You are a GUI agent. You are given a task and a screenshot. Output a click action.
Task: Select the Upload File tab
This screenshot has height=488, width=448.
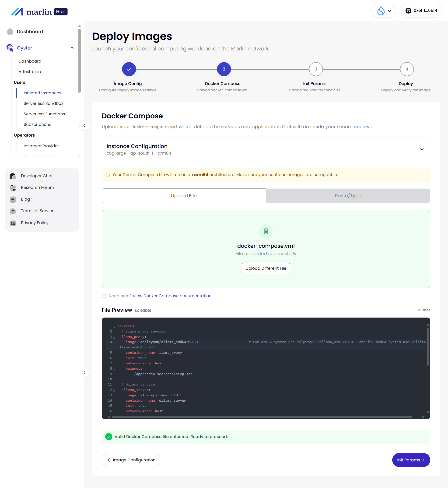coord(184,196)
